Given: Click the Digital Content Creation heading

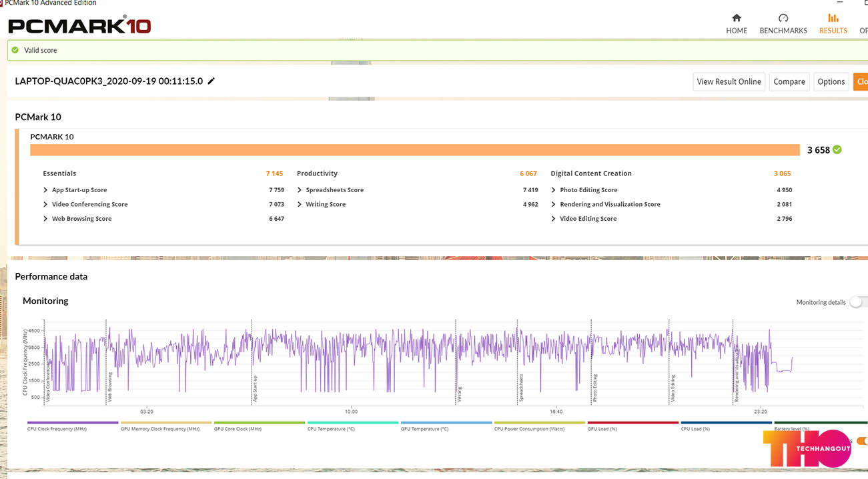Looking at the screenshot, I should pyautogui.click(x=591, y=173).
